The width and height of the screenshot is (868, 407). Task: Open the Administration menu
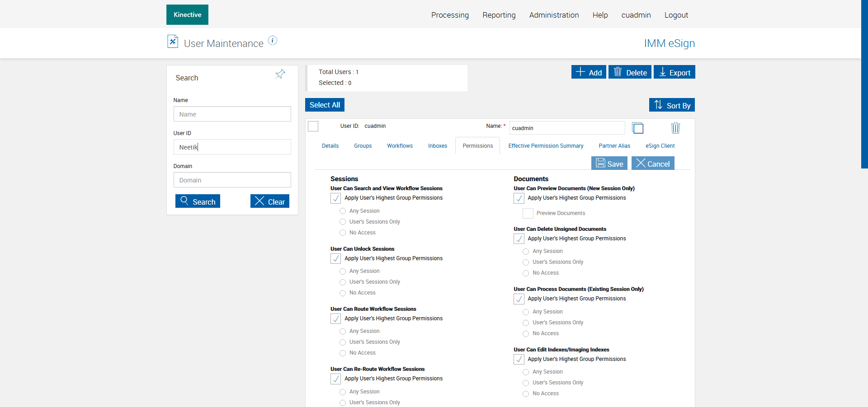(x=554, y=15)
